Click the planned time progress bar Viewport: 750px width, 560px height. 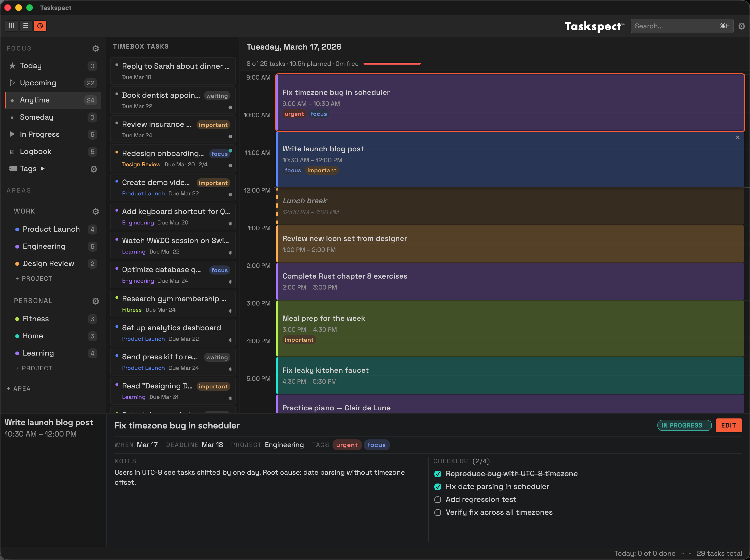pyautogui.click(x=392, y=63)
